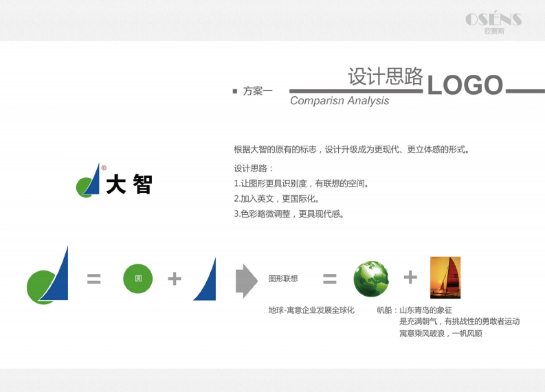
Task: Open the first equals sign element
Action: click(x=93, y=279)
